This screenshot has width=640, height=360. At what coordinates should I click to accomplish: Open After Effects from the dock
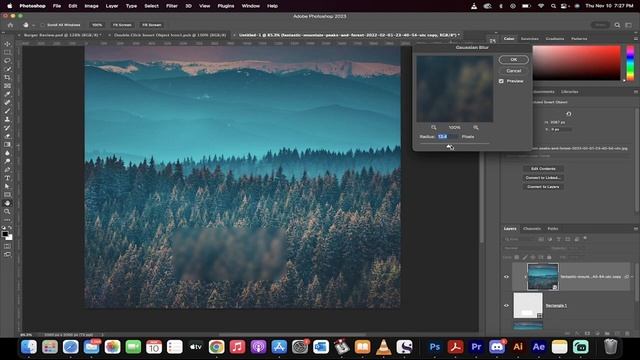point(538,347)
